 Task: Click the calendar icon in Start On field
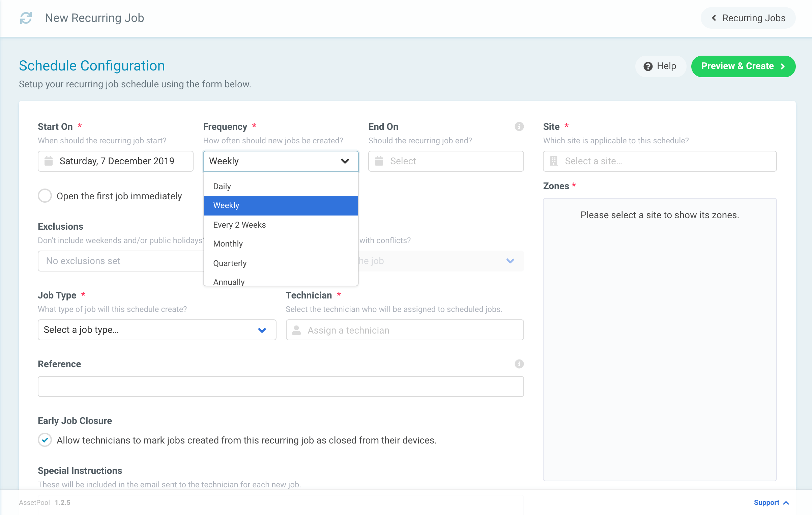coord(49,161)
